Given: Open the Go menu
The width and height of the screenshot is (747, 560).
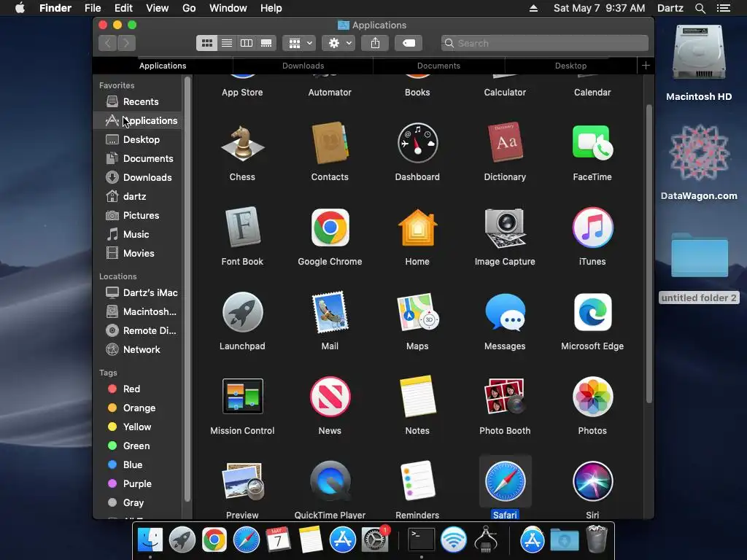Looking at the screenshot, I should tap(189, 8).
